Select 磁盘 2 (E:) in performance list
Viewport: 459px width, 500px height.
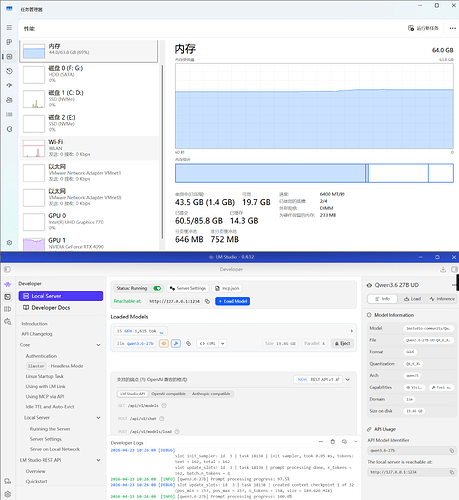[x=90, y=123]
